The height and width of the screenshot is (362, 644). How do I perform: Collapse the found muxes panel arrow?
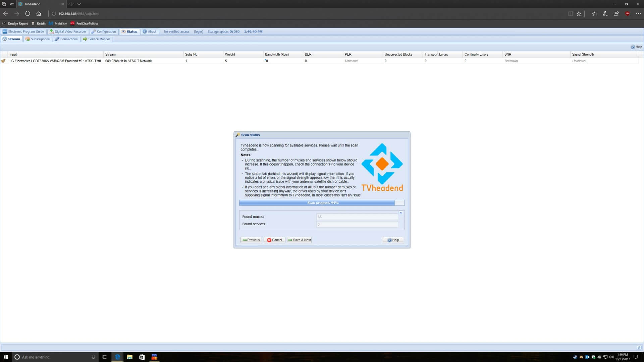[400, 213]
